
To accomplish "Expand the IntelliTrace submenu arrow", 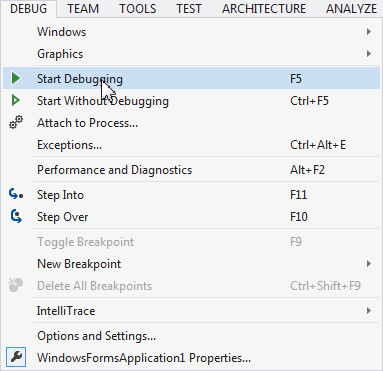I will pos(368,311).
